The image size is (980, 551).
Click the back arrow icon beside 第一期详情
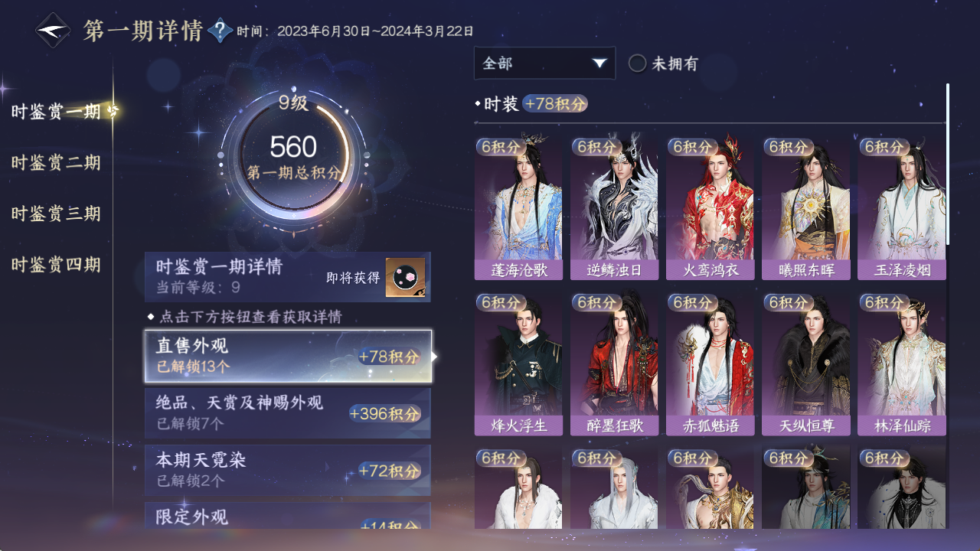54,31
